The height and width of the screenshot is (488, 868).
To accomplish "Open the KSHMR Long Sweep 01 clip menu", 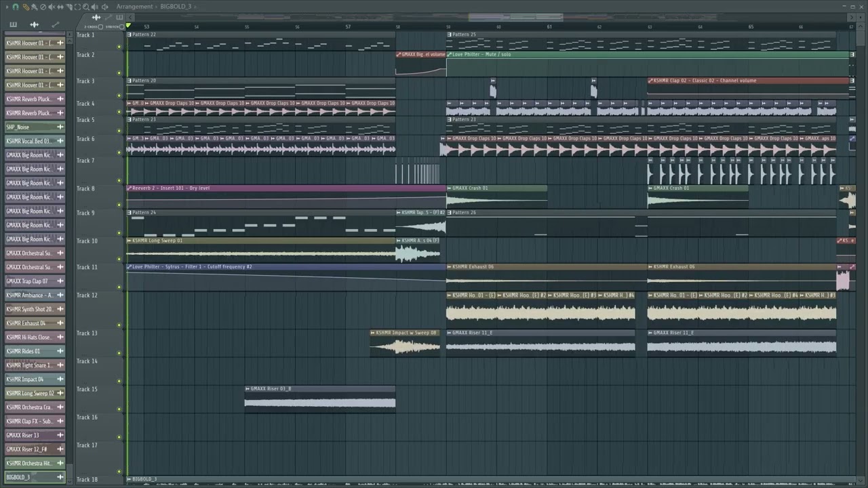I will pos(129,241).
